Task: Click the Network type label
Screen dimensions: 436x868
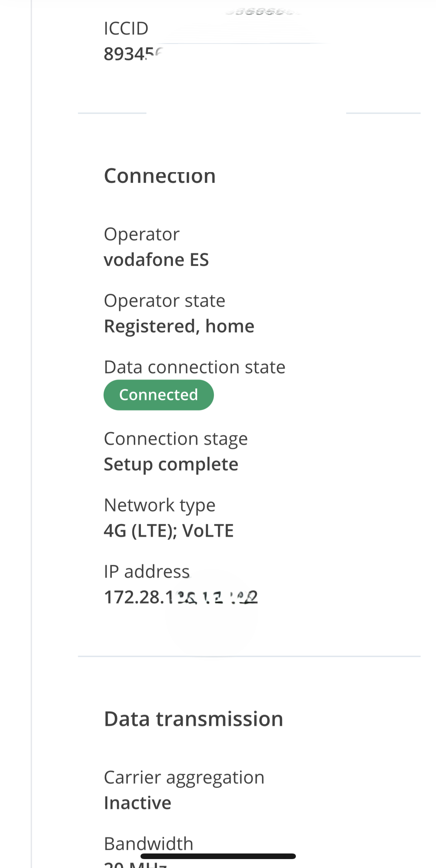Action: tap(159, 506)
